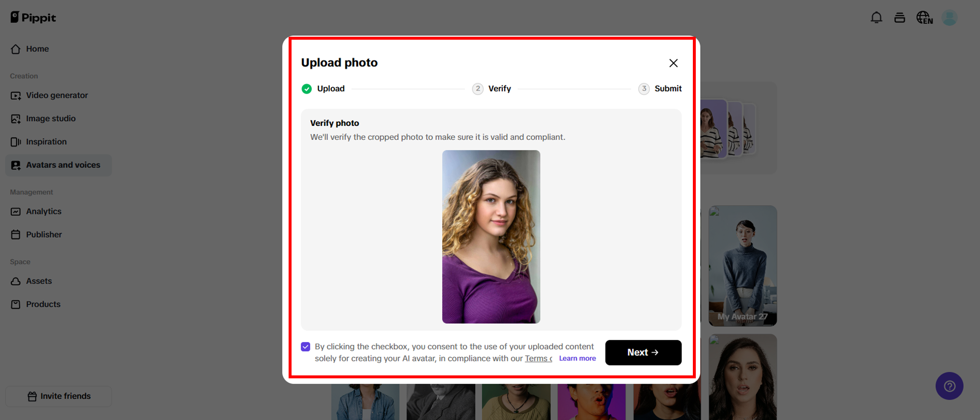Click the Inspiration sidebar icon
The height and width of the screenshot is (420, 980).
16,142
